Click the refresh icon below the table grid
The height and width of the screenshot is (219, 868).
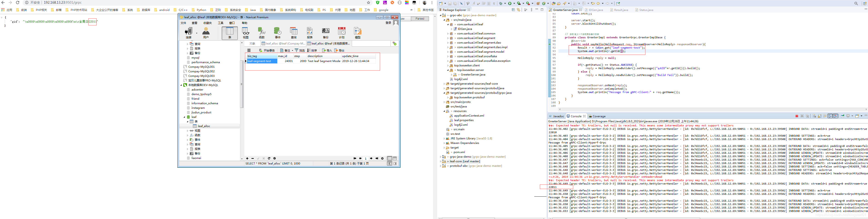(x=269, y=159)
